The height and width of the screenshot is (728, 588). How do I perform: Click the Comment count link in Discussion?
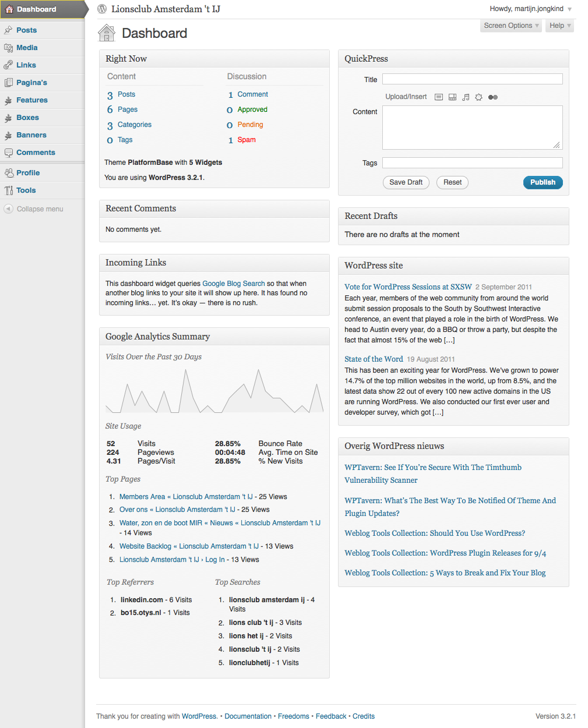point(253,94)
